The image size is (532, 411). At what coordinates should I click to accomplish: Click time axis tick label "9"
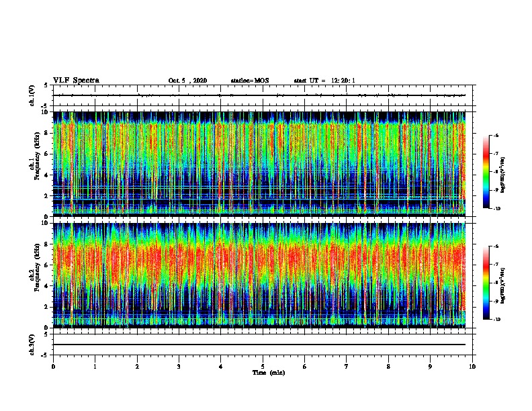tap(430, 366)
